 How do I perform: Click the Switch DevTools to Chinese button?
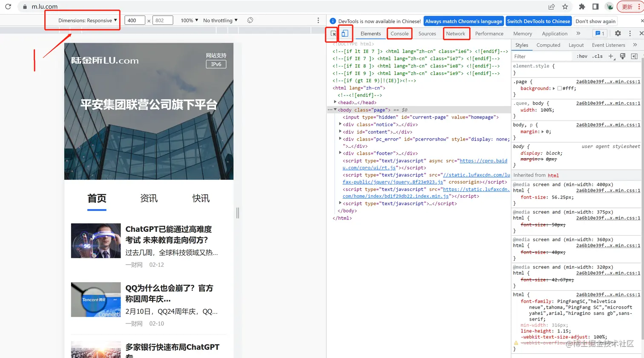click(x=539, y=21)
